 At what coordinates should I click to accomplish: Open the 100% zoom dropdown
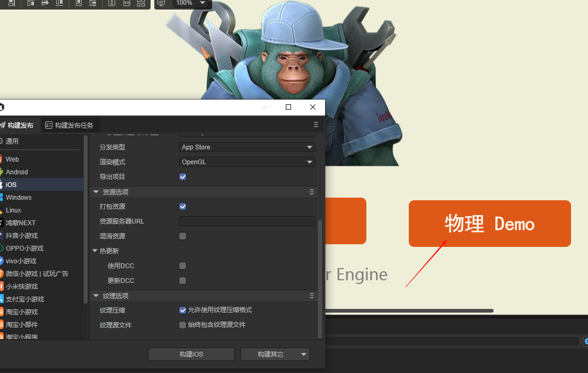pyautogui.click(x=191, y=3)
